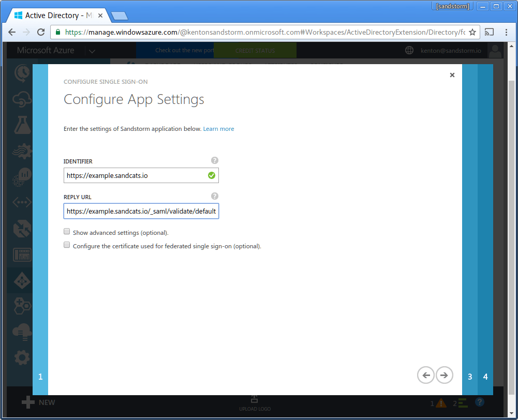Open the flask sidebar icon
This screenshot has width=518, height=420.
tap(22, 125)
